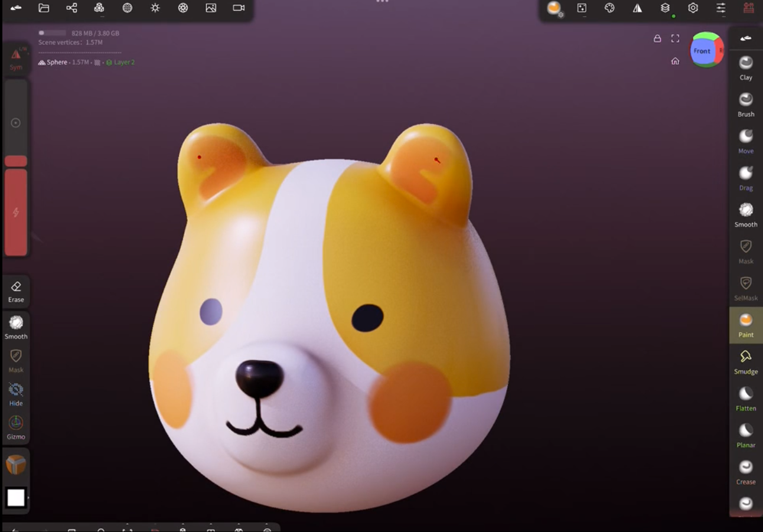Open the Files folder menu
Image resolution: width=763 pixels, height=532 pixels.
[44, 8]
